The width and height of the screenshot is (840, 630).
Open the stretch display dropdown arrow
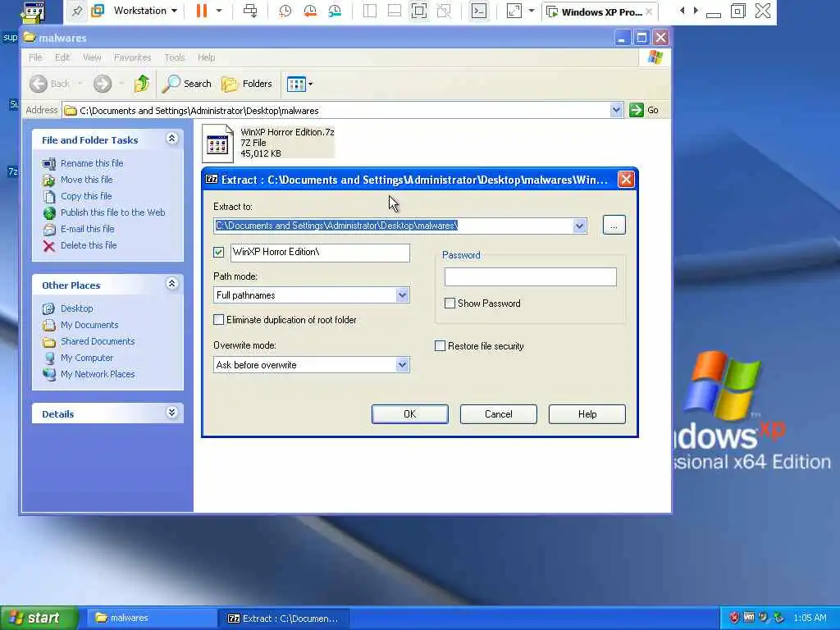(x=532, y=11)
